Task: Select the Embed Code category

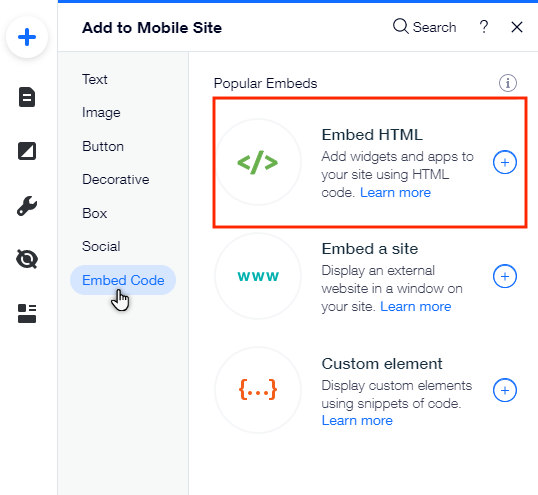Action: [x=123, y=280]
